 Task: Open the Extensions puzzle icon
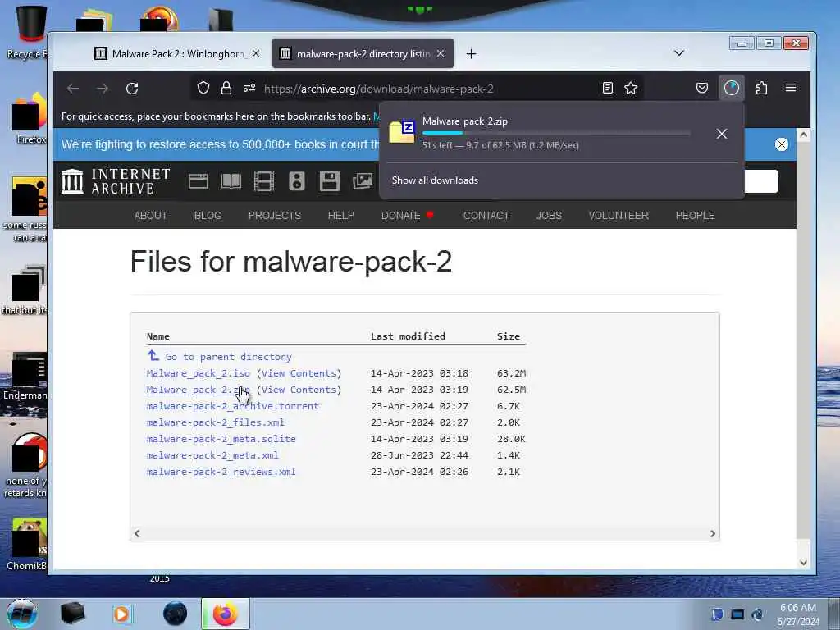click(x=761, y=89)
